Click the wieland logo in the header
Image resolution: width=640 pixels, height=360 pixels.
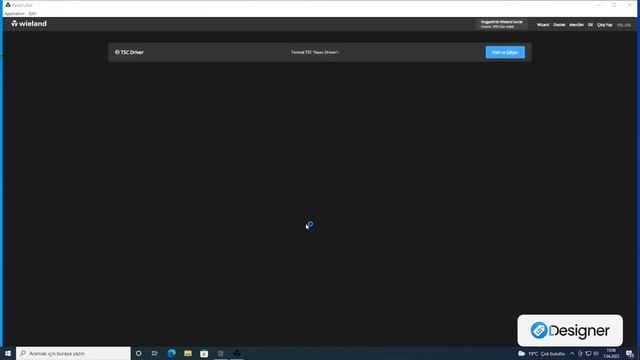pyautogui.click(x=29, y=24)
